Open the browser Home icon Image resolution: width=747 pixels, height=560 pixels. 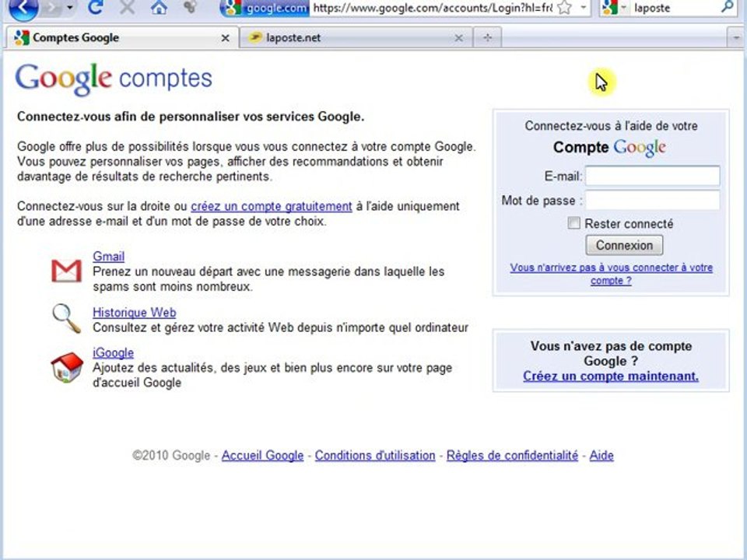coord(159,7)
